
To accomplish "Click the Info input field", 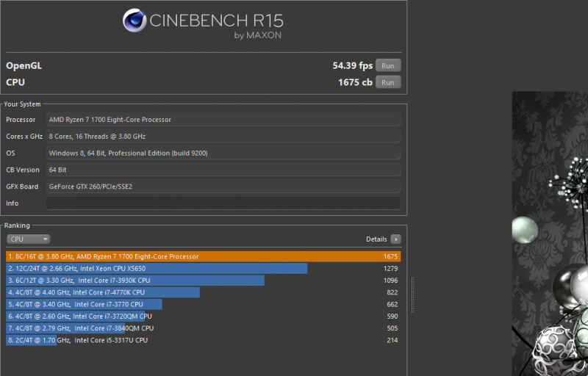I will click(x=223, y=203).
